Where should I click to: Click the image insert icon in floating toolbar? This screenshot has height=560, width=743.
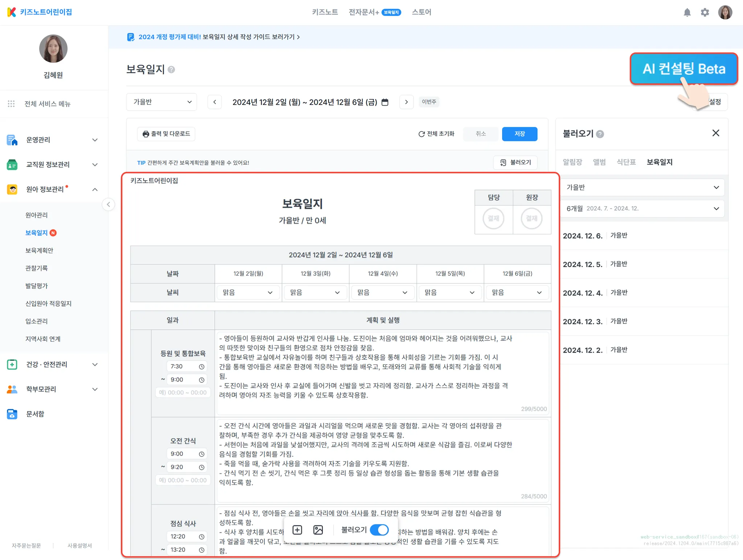point(318,530)
